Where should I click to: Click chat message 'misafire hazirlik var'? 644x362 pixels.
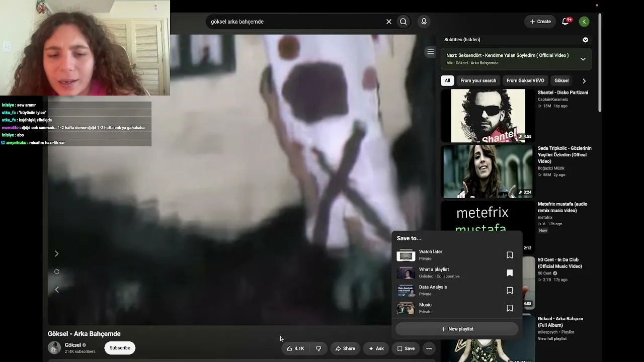coord(47,143)
